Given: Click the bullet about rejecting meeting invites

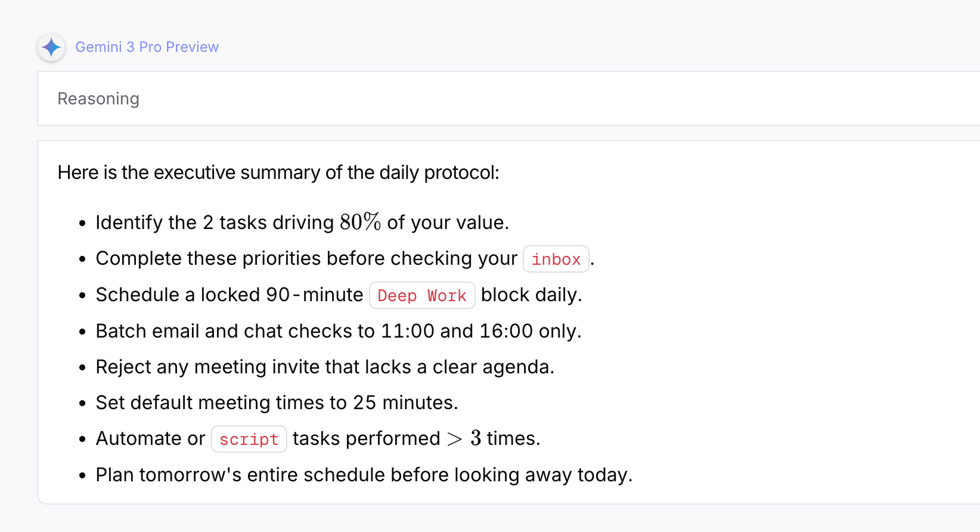Looking at the screenshot, I should pos(325,367).
